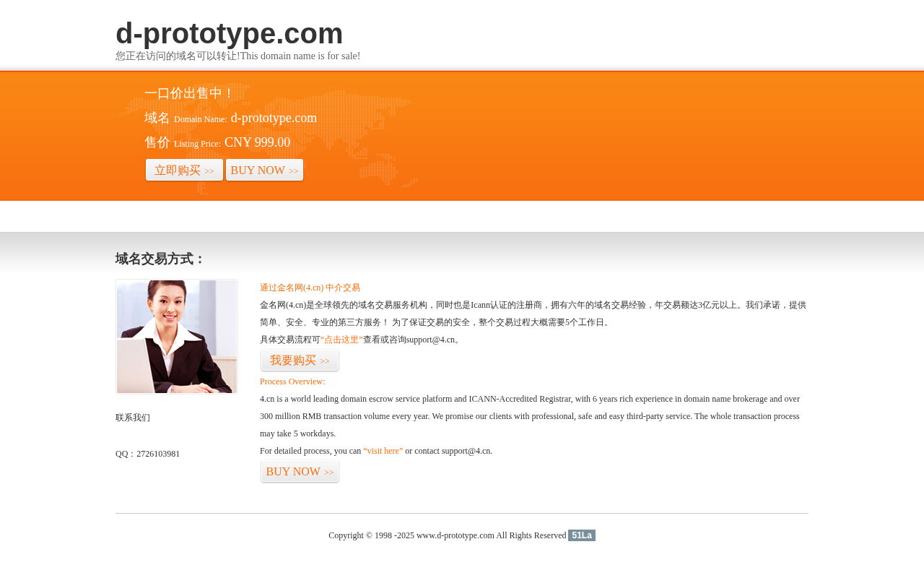Click the 'This domain name is for sale!' subtitle
Screen dimensions: 924x578
pyautogui.click(x=300, y=56)
